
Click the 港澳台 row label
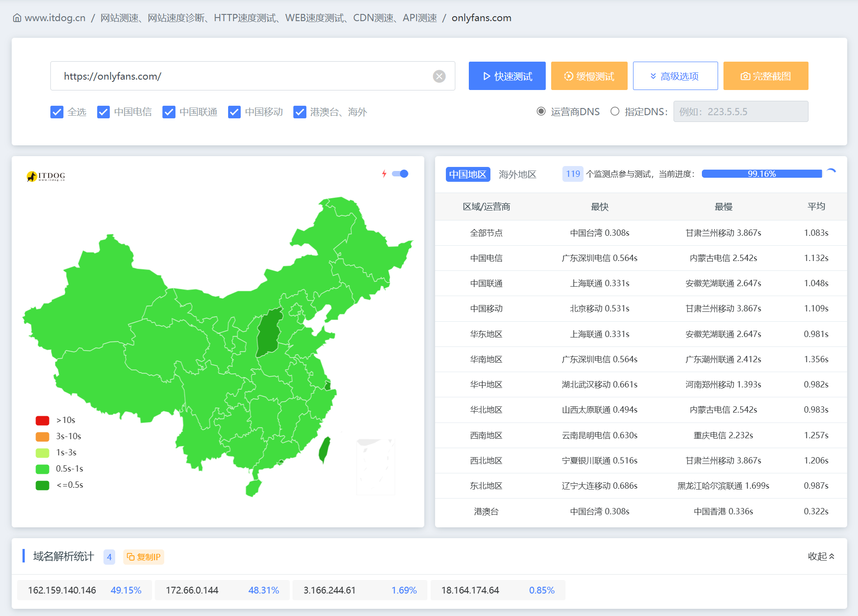[486, 512]
